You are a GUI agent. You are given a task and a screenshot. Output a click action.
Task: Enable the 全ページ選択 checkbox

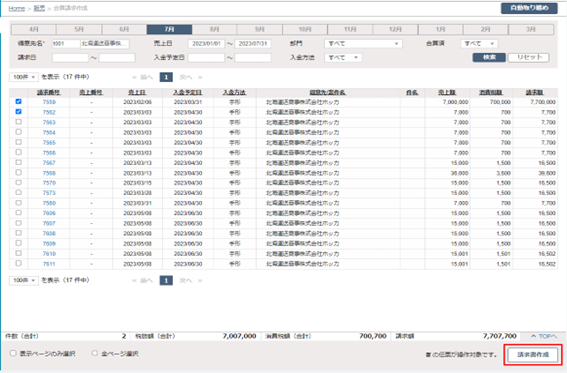coord(95,353)
